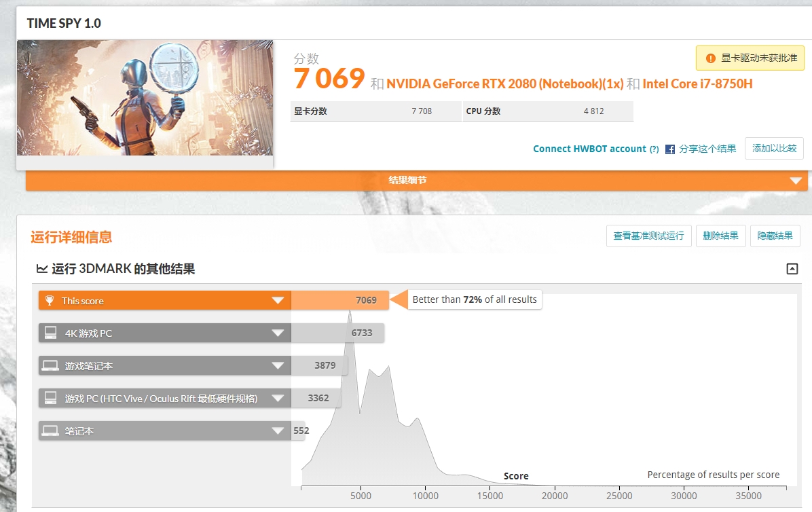Click the Percentage of results per score label
Viewport: 812px width, 512px height.
pyautogui.click(x=714, y=475)
